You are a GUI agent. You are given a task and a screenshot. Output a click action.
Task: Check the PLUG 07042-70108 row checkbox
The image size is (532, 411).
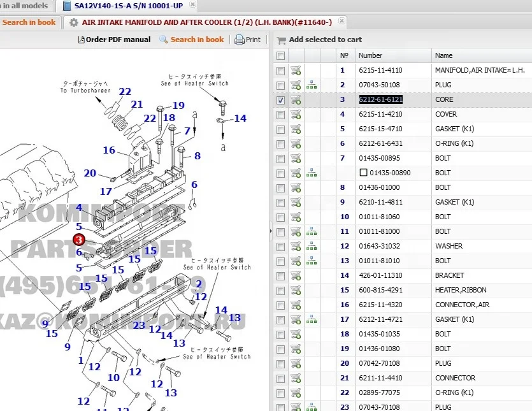point(280,364)
